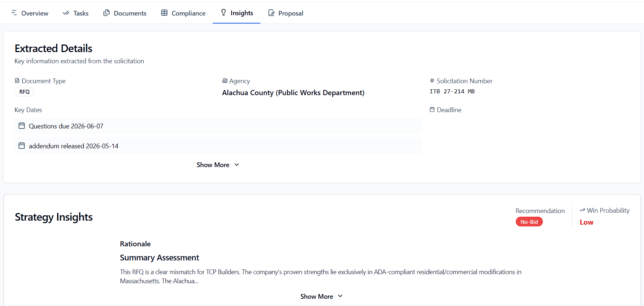Select the Insights tab
The height and width of the screenshot is (306, 644).
(x=237, y=13)
